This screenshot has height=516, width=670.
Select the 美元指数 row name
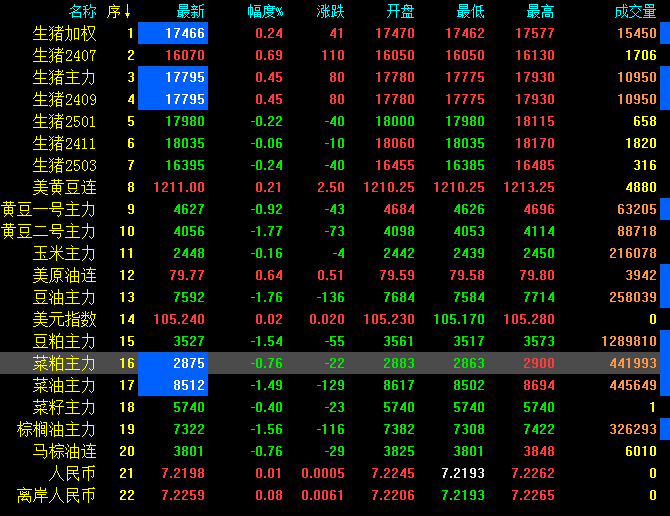coord(65,319)
